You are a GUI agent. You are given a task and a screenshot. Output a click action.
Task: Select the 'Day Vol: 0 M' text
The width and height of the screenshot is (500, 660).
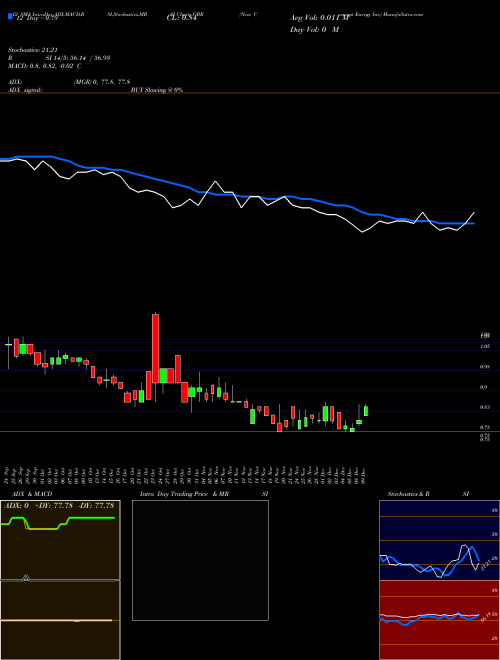coord(314,29)
